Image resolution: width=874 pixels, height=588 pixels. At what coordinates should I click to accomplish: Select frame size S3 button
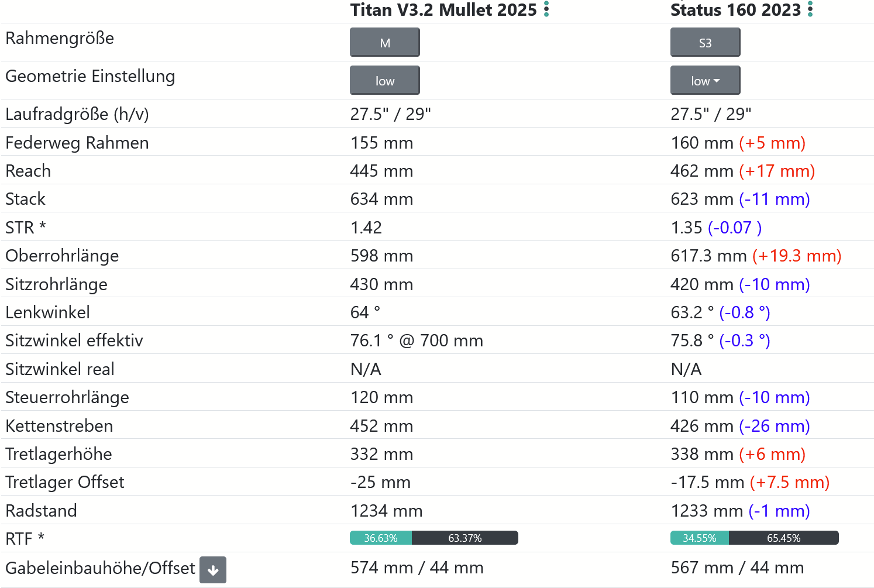(705, 43)
